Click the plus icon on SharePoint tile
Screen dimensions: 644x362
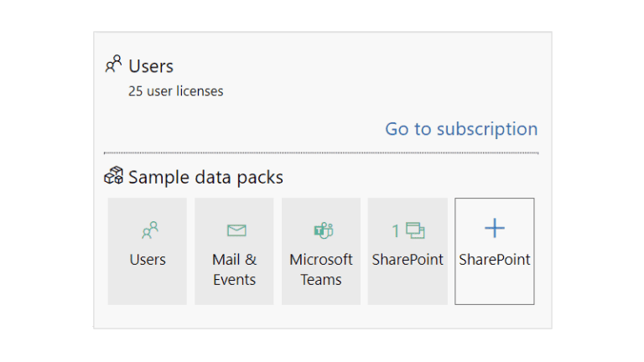click(495, 228)
